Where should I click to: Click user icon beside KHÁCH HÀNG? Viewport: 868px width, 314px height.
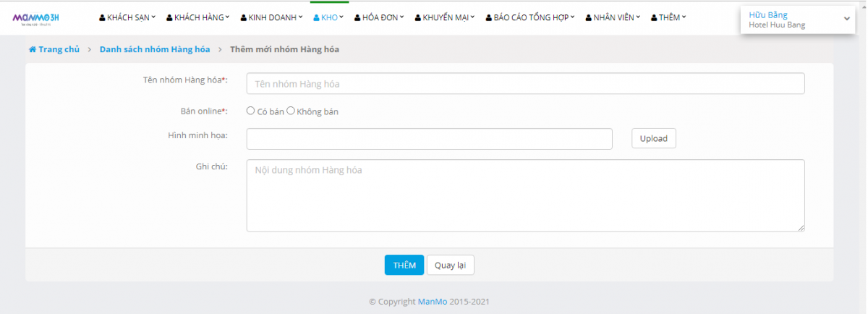[x=169, y=18]
